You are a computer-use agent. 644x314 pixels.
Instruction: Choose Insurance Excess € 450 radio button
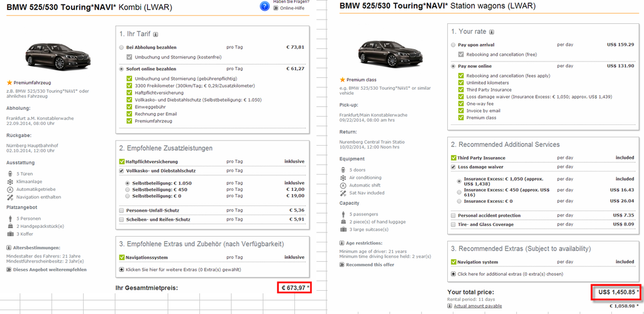[459, 192]
